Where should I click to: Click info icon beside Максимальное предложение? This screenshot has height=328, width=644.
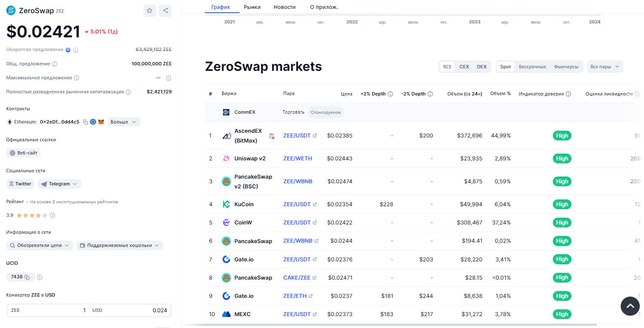[77, 78]
